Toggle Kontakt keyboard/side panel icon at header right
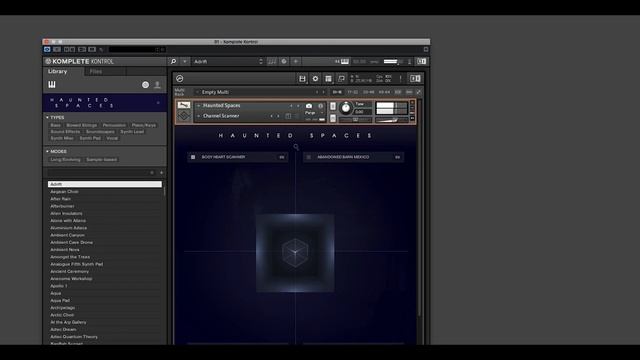This screenshot has width=640, height=360. click(415, 79)
